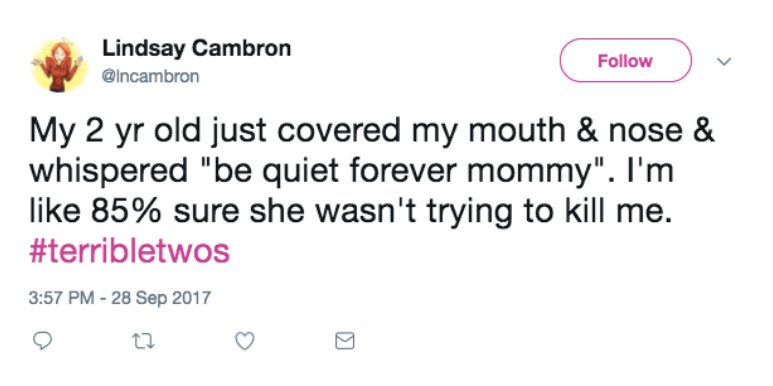Open Lindsay Cambron's cartoon profile avatar
This screenshot has height=386, width=773.
click(59, 65)
